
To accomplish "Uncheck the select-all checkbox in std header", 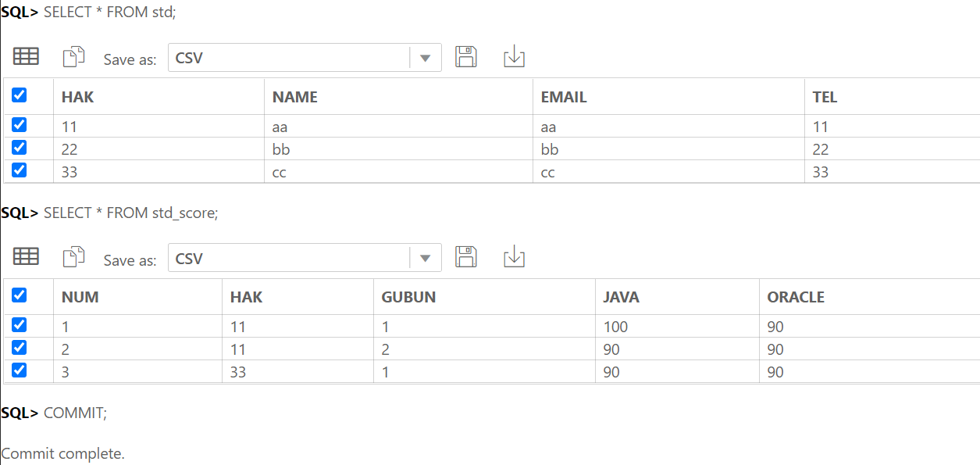I will 20,95.
